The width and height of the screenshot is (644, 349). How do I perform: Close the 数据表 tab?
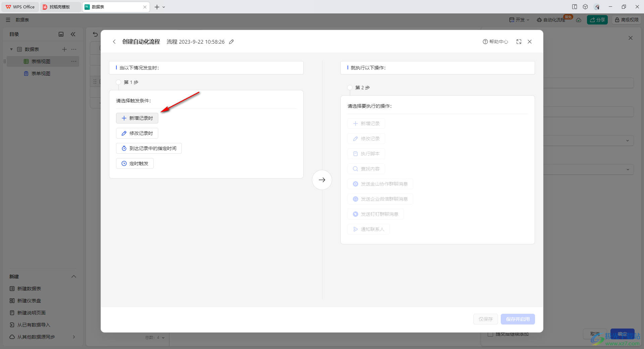[145, 7]
